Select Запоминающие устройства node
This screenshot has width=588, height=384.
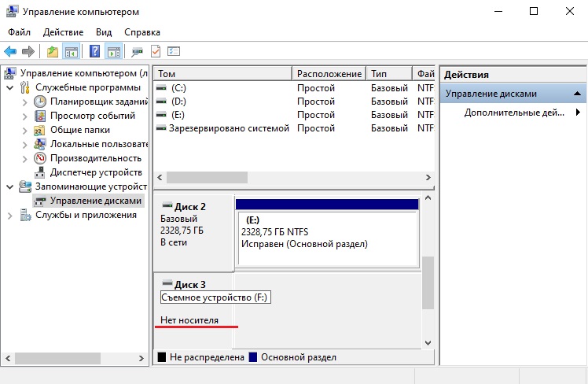90,186
